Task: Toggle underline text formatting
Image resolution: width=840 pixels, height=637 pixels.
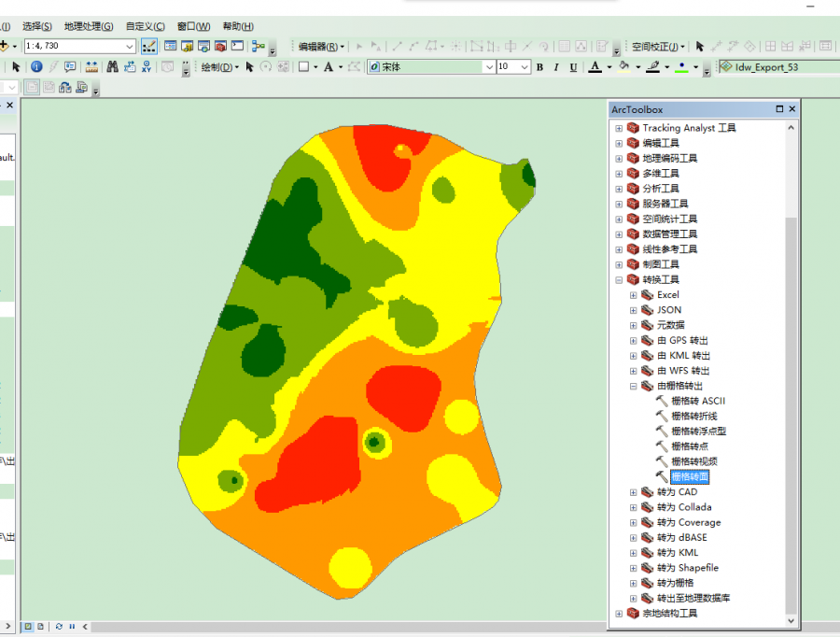Action: [573, 67]
